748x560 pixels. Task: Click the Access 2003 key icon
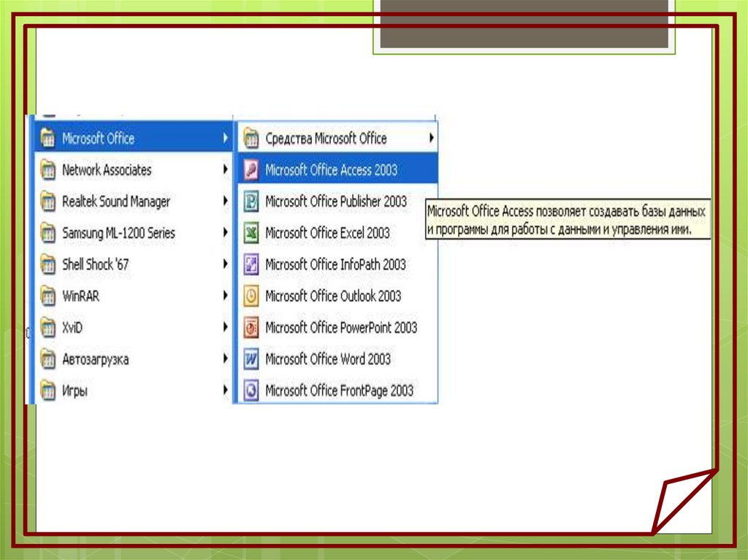(x=251, y=170)
